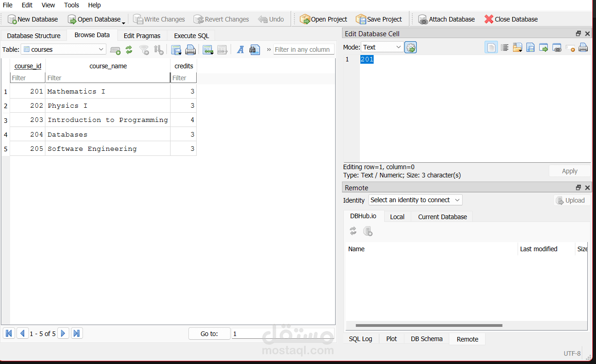Expand the browse toolbar overflow chevron

pos(269,50)
